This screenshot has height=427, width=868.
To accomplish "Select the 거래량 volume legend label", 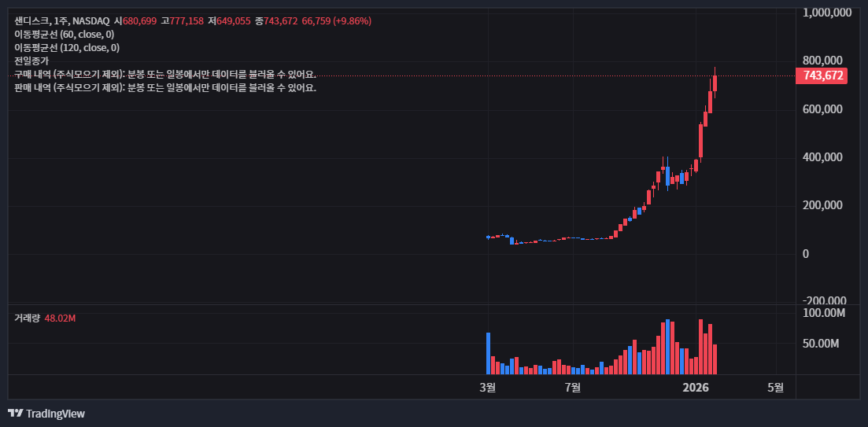I will coord(27,318).
